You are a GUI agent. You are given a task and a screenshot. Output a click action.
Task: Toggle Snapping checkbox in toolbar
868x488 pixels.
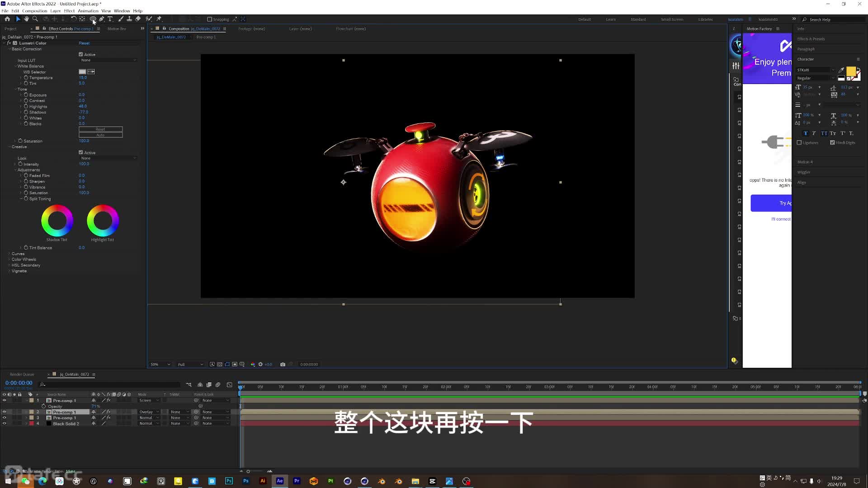pyautogui.click(x=209, y=19)
